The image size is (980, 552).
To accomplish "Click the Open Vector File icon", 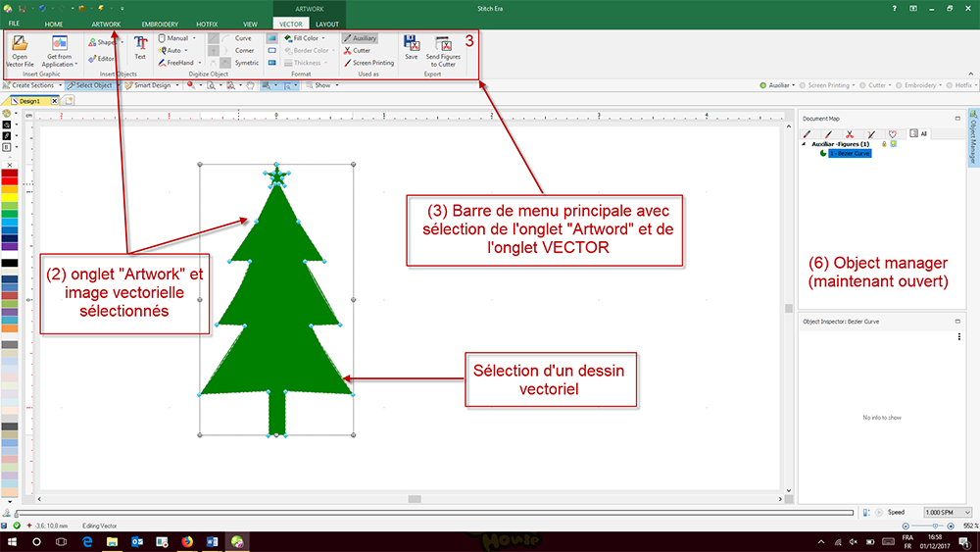I will click(20, 44).
